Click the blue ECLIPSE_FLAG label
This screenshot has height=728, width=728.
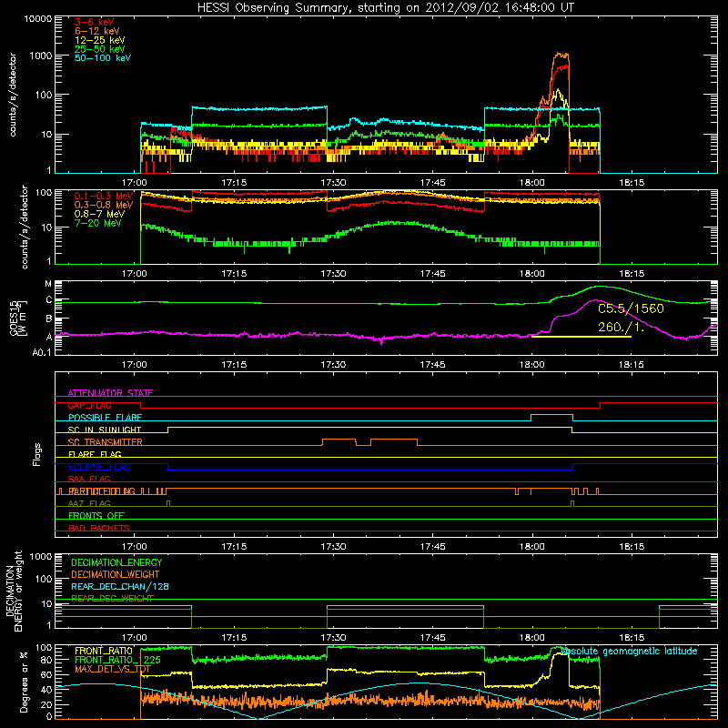(x=99, y=467)
